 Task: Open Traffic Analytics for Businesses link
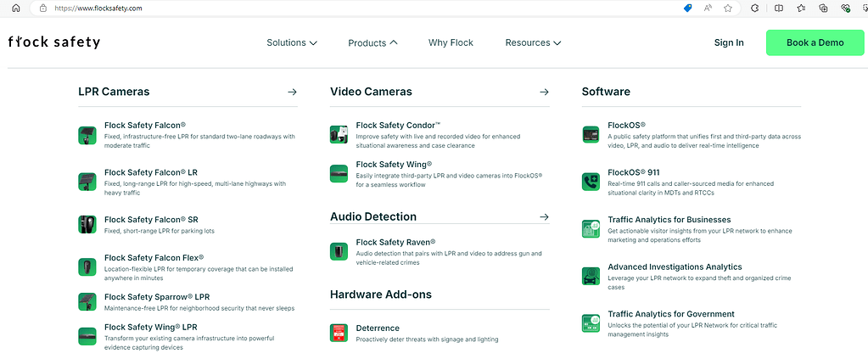(669, 219)
